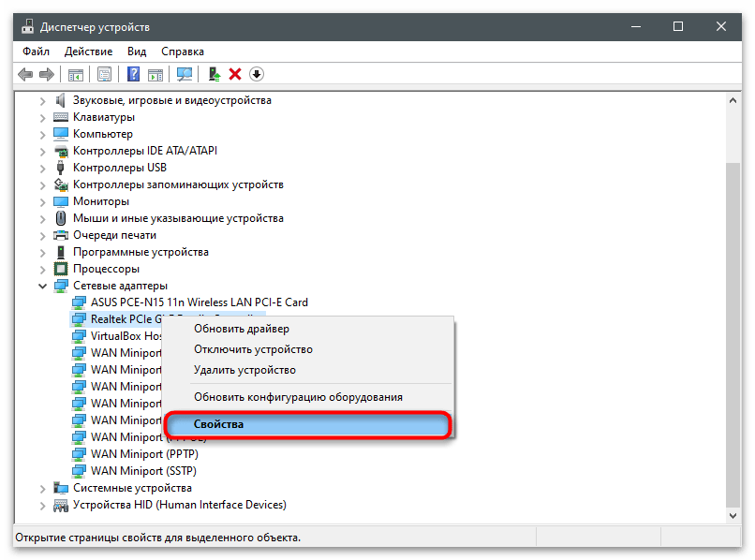755x560 pixels.
Task: Click the Device Manager title bar icon
Action: [27, 26]
